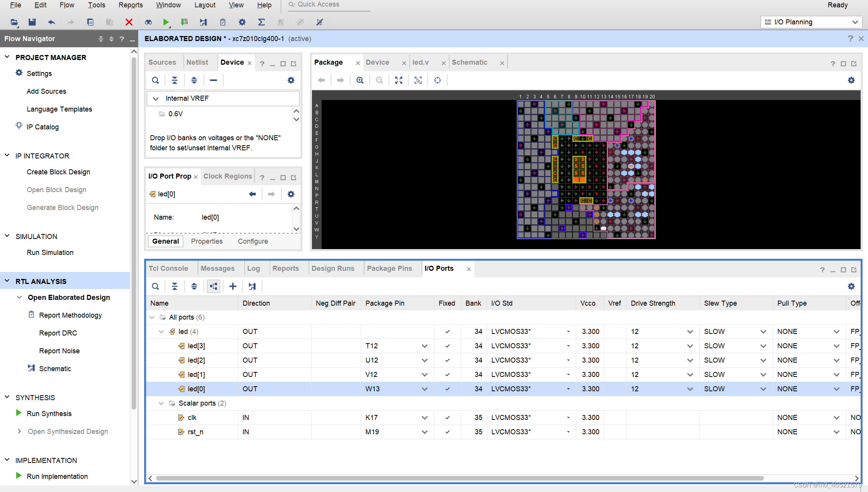Click Run Synthesis in Flow Navigator

(49, 413)
